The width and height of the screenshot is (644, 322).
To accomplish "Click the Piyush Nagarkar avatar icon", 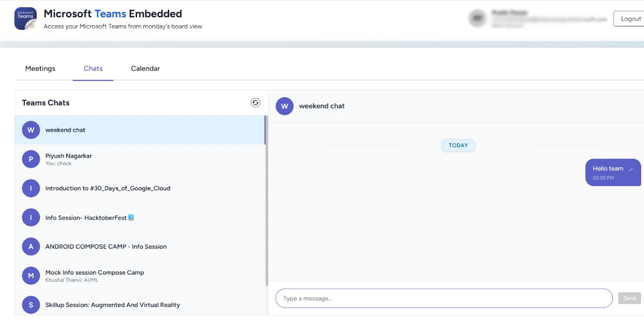I will pos(31,159).
